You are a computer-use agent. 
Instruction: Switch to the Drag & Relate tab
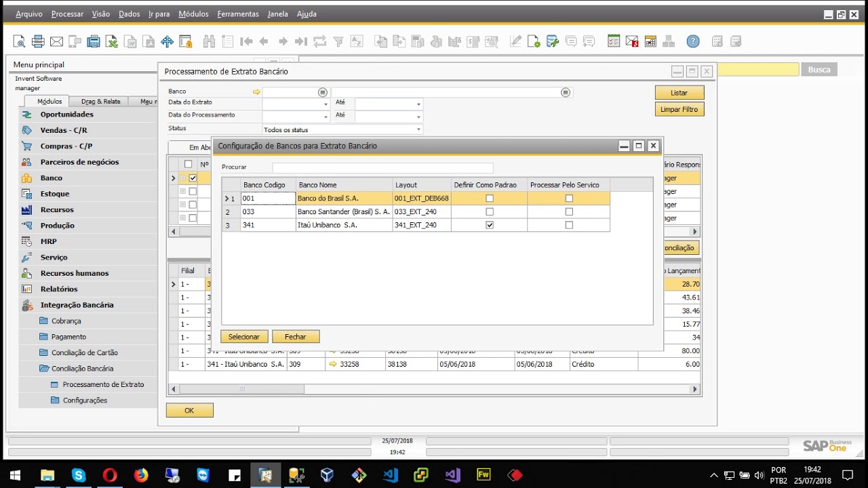click(100, 102)
